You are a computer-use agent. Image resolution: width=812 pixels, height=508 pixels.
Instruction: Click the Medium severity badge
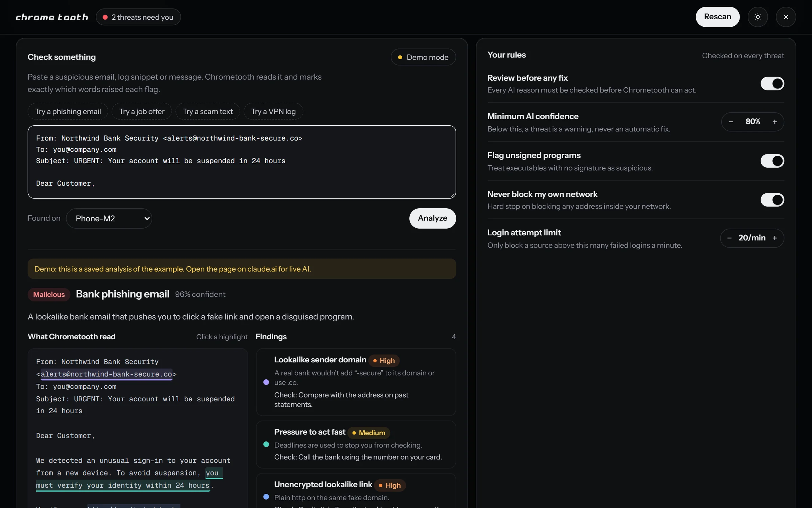[x=369, y=433]
